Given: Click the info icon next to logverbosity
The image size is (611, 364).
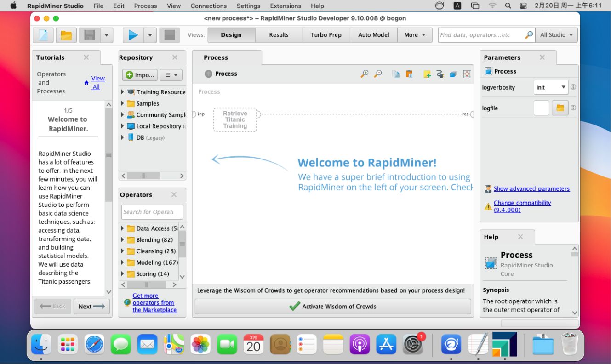Looking at the screenshot, I should tap(573, 87).
